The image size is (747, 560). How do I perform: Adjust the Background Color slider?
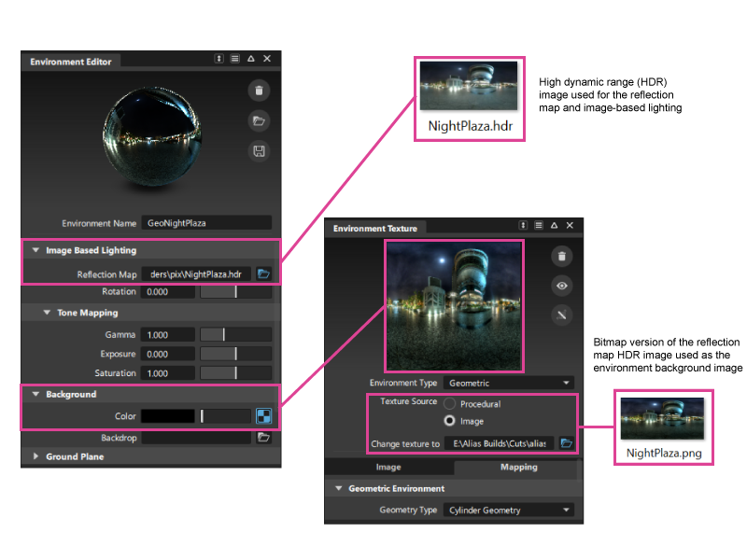(x=225, y=415)
